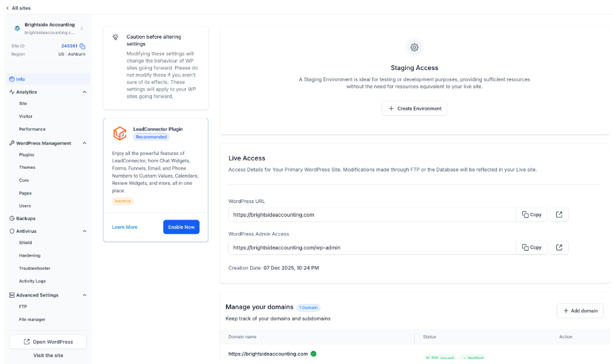This screenshot has height=364, width=613.
Task: Collapse the WordPress Management section
Action: point(84,143)
